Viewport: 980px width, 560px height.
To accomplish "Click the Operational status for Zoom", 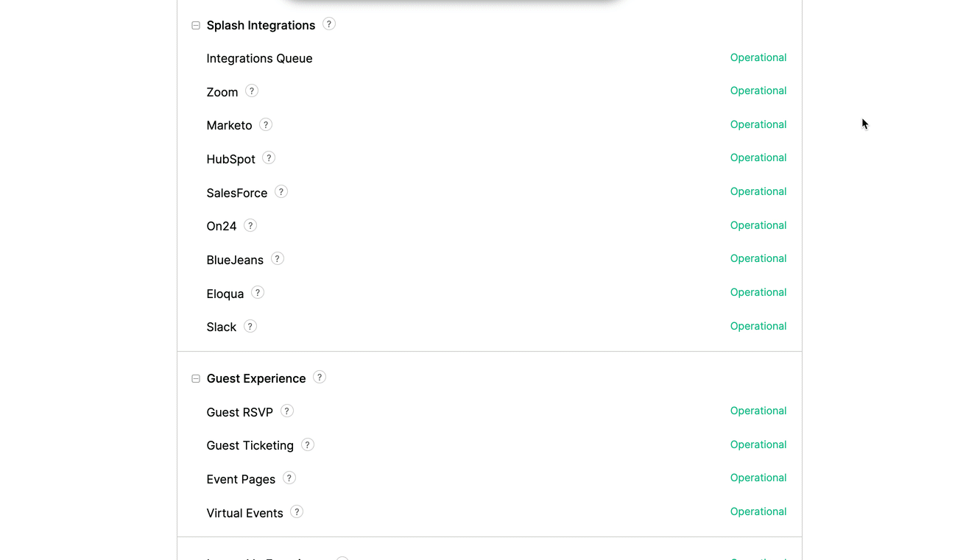I will (x=758, y=91).
